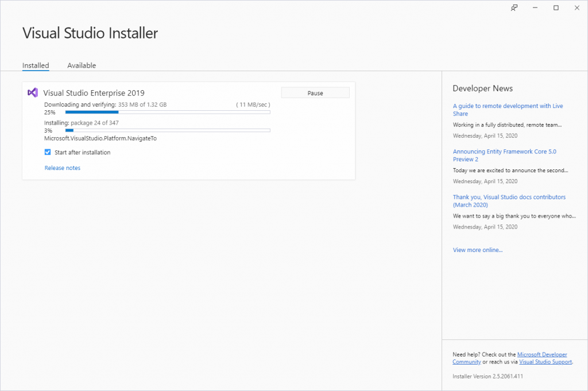Switch to the Available tab
This screenshot has width=588, height=391.
82,65
